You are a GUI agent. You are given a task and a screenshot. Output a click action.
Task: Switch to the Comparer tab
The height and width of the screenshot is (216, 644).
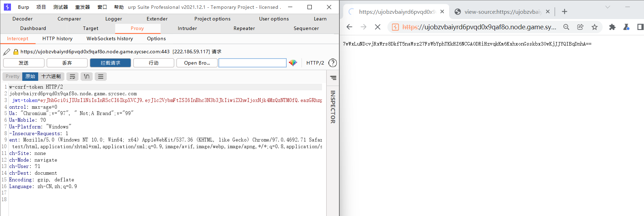[x=69, y=19]
